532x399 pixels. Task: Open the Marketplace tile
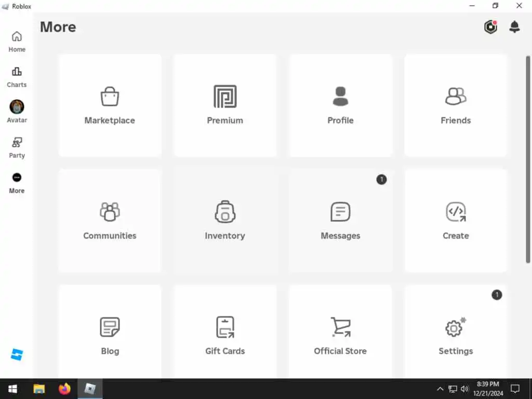pos(110,105)
